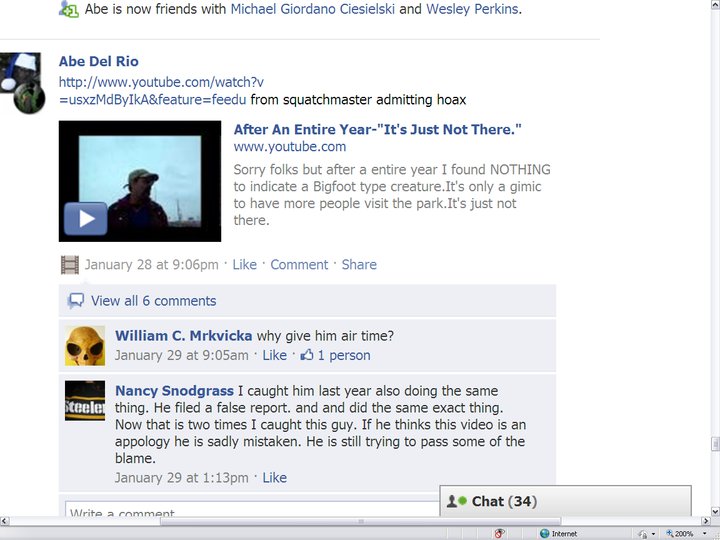Click the film strip video icon

pyautogui.click(x=70, y=265)
